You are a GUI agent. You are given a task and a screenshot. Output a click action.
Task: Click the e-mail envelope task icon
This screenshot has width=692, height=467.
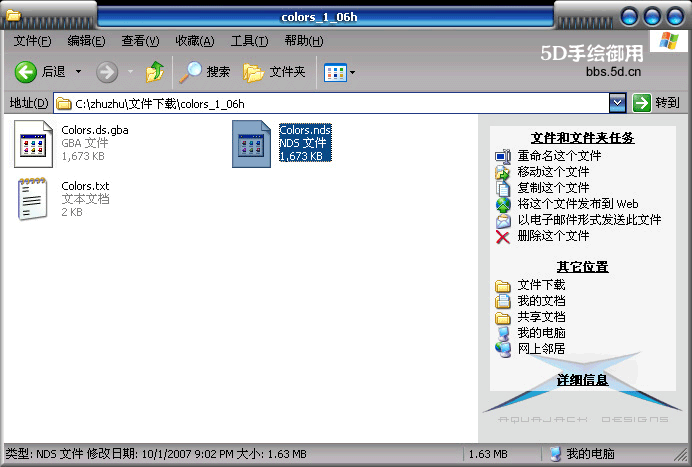coord(503,221)
